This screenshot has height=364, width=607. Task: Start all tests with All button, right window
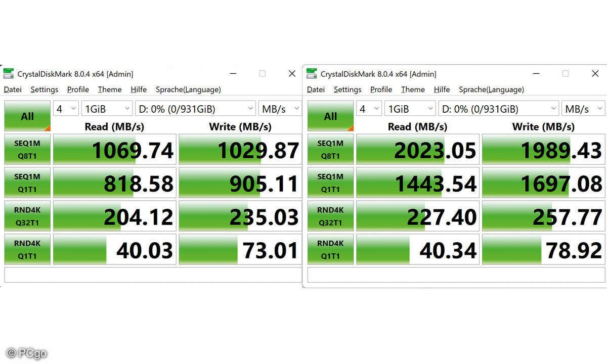(330, 116)
